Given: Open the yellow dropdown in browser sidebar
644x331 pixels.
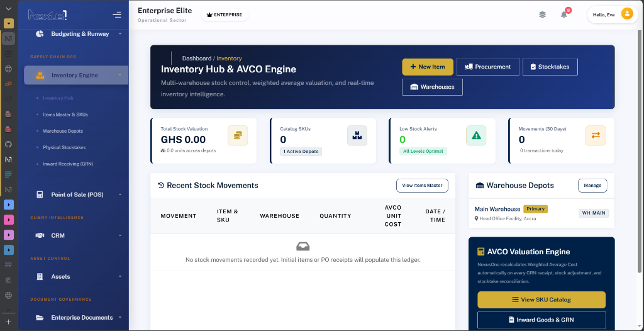Looking at the screenshot, I should pos(9,23).
